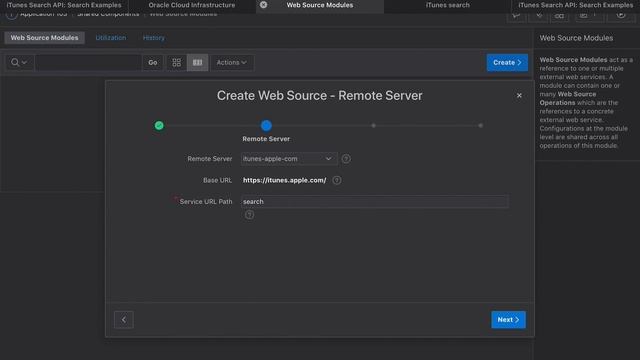Switch to the Utilization tab
This screenshot has width=640, height=360.
point(111,38)
